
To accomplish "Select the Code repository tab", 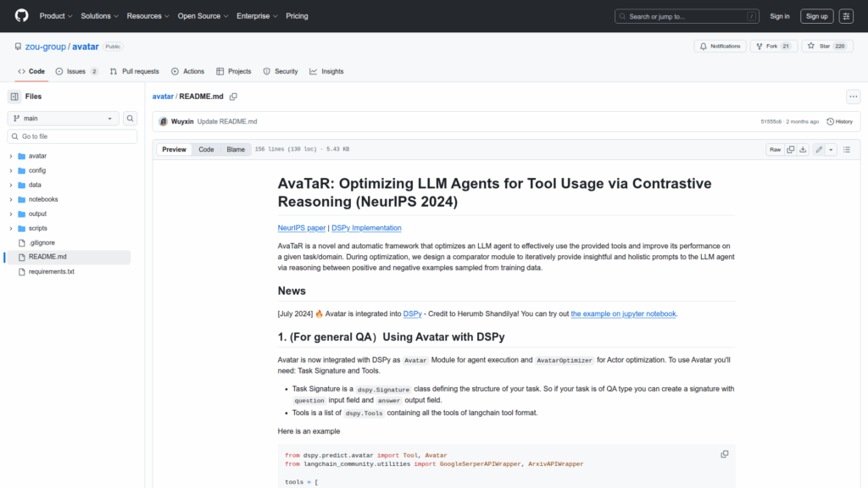I will pos(31,71).
